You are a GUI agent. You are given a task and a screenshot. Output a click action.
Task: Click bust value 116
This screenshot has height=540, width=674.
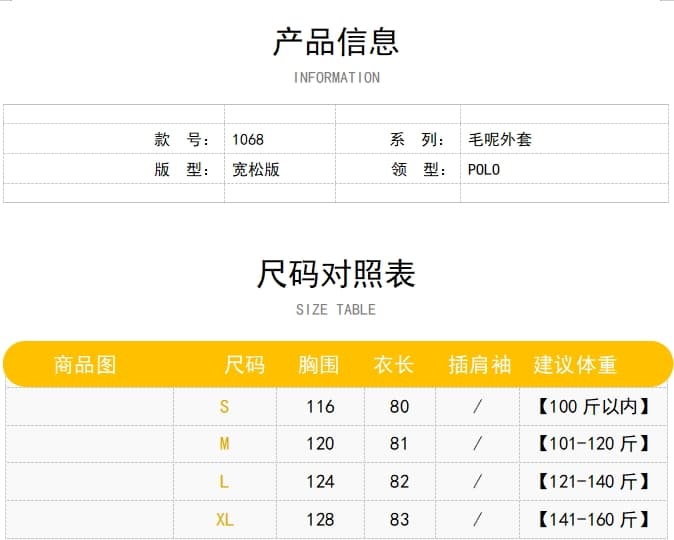point(320,407)
